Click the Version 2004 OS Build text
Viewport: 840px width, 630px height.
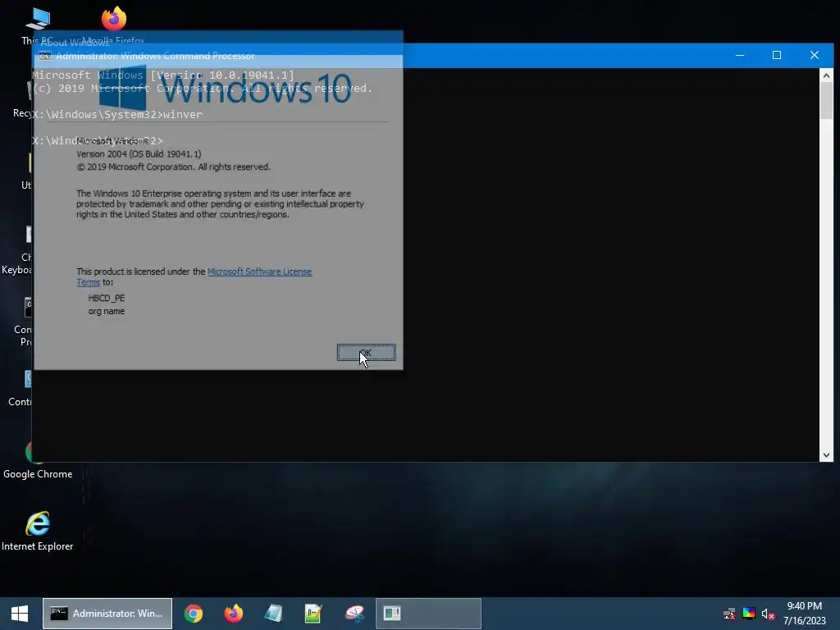(x=139, y=153)
